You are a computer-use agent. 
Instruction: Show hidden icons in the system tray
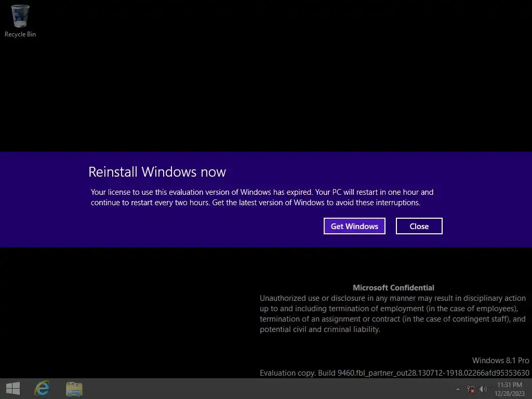click(x=458, y=389)
